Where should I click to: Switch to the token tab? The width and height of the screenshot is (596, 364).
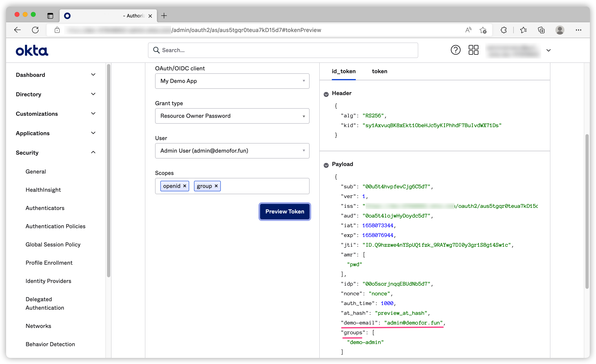click(x=379, y=71)
